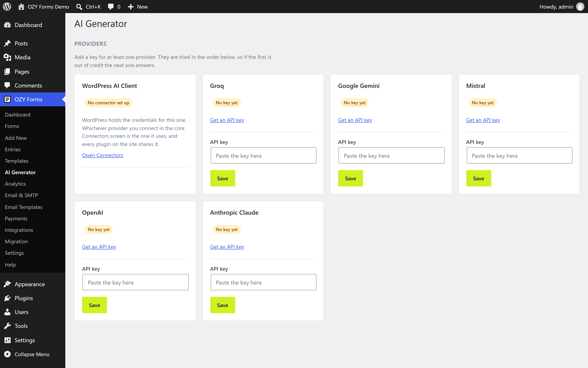Open the top-level Dashboard menu

click(x=32, y=25)
